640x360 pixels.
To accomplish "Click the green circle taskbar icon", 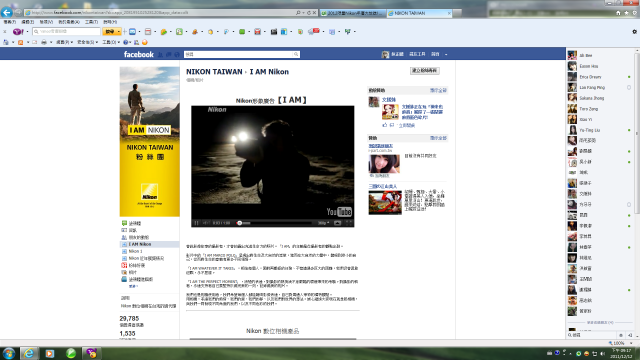I will point(71,353).
